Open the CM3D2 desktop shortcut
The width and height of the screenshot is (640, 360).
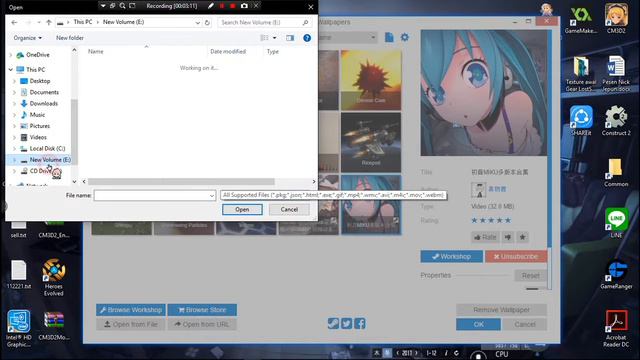point(616,19)
